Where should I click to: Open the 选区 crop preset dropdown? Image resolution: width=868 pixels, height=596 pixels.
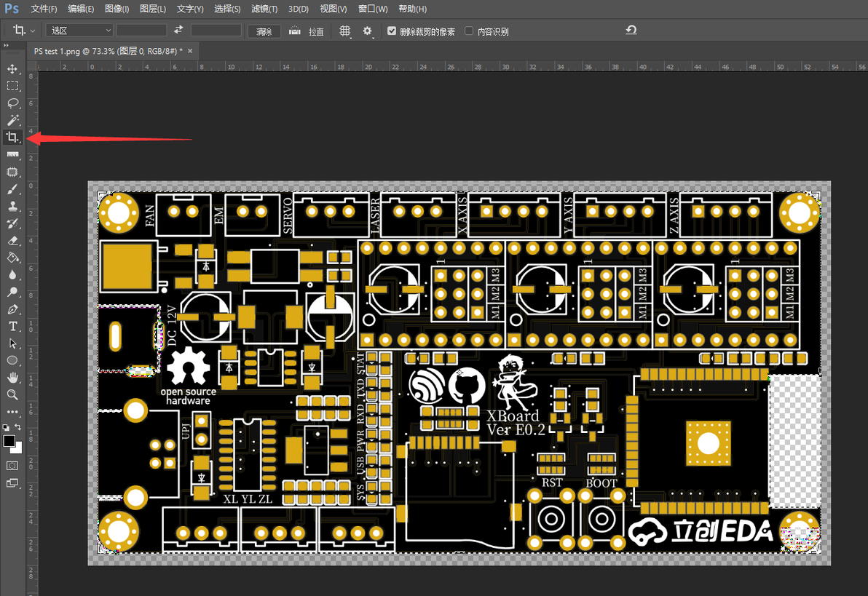pyautogui.click(x=79, y=31)
